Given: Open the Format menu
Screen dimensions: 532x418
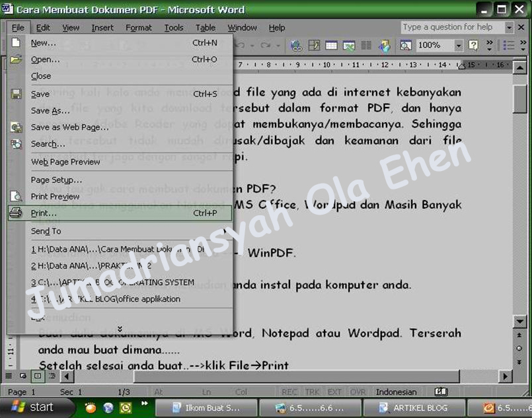Looking at the screenshot, I should (x=138, y=28).
